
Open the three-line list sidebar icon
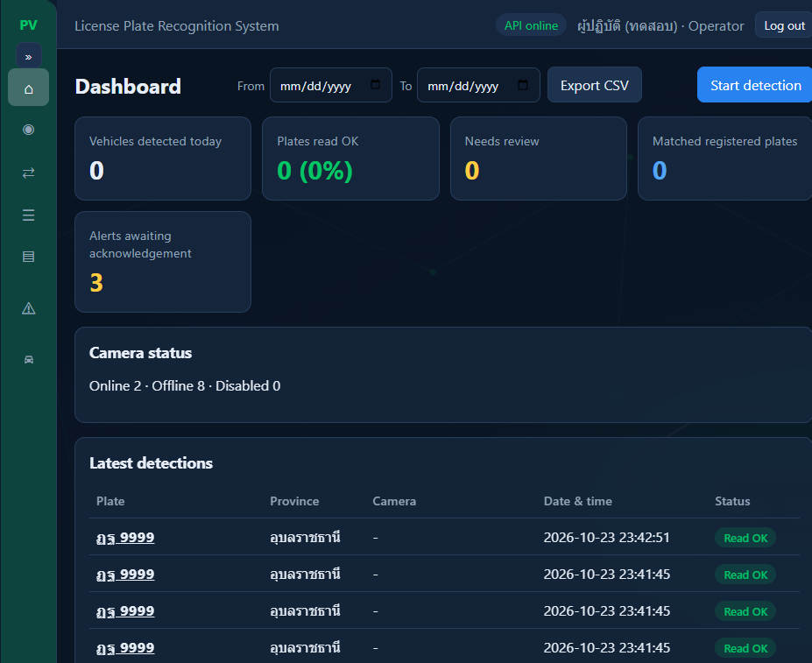(x=29, y=215)
